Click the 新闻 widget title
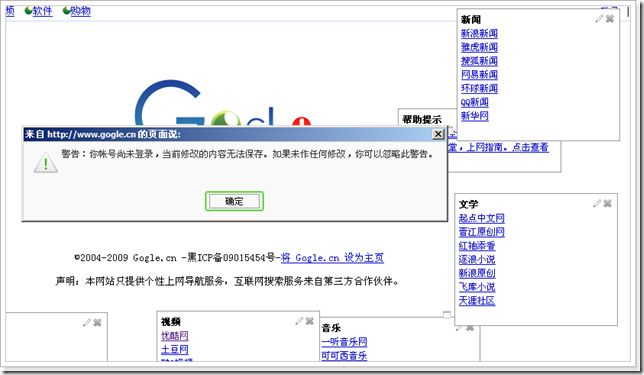Screen dimensions: 644x375 (x=471, y=19)
